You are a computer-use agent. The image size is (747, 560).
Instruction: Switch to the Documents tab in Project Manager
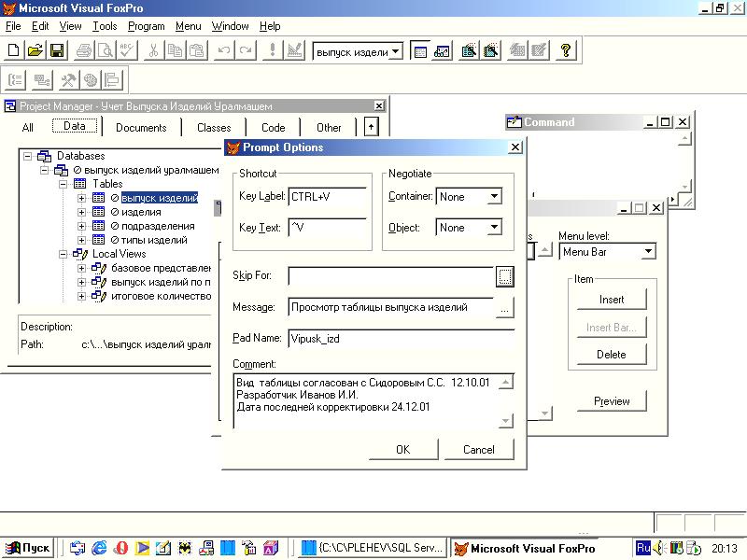(x=141, y=128)
